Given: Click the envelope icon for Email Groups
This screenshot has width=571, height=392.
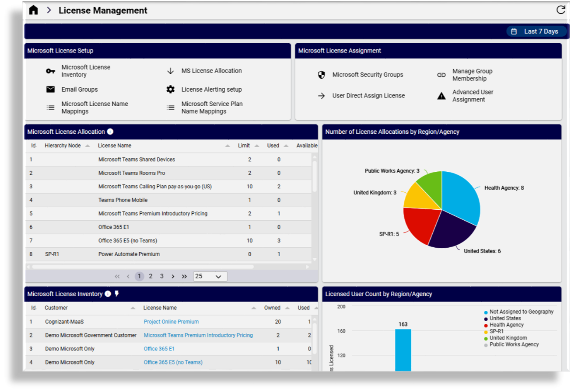Looking at the screenshot, I should point(51,89).
